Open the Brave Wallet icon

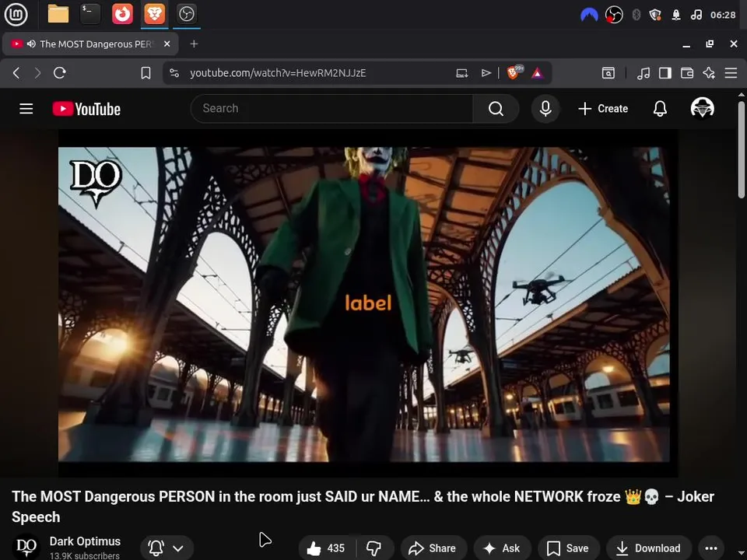tap(687, 73)
